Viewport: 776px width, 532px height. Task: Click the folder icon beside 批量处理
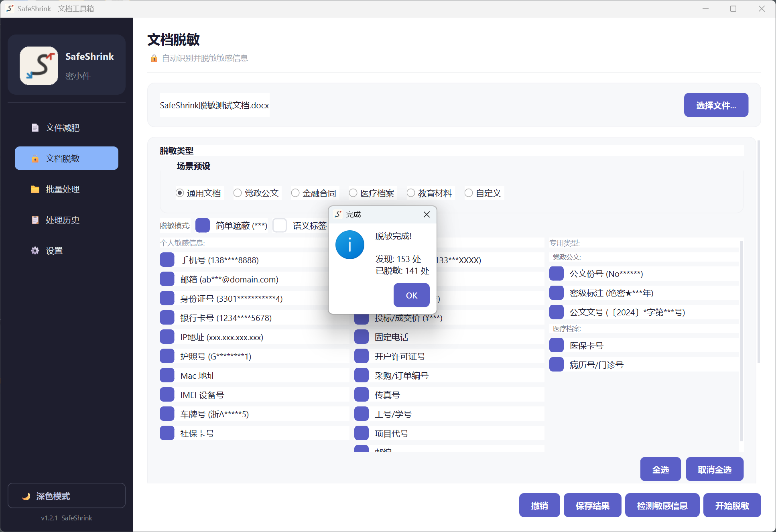[x=35, y=189]
